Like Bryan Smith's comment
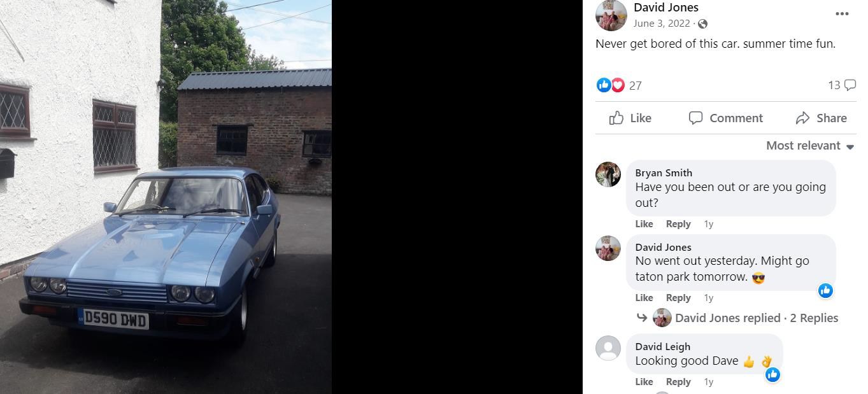Viewport: 868px width, 394px height. [x=644, y=224]
